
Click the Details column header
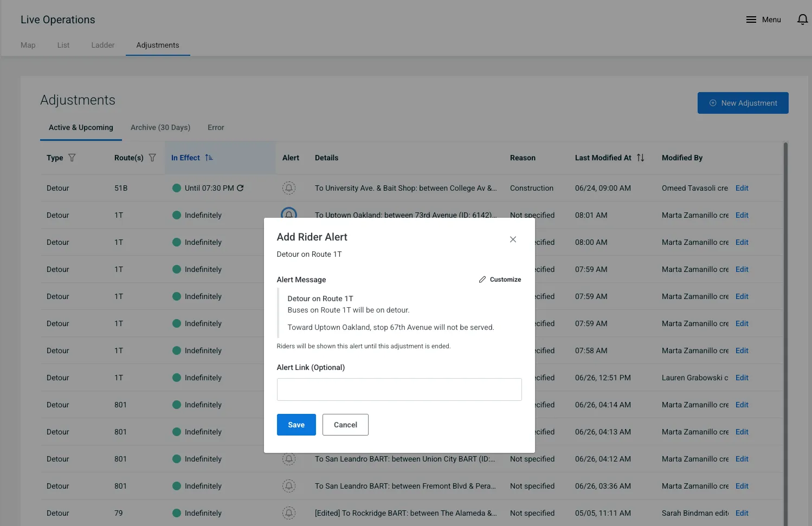[x=327, y=158]
